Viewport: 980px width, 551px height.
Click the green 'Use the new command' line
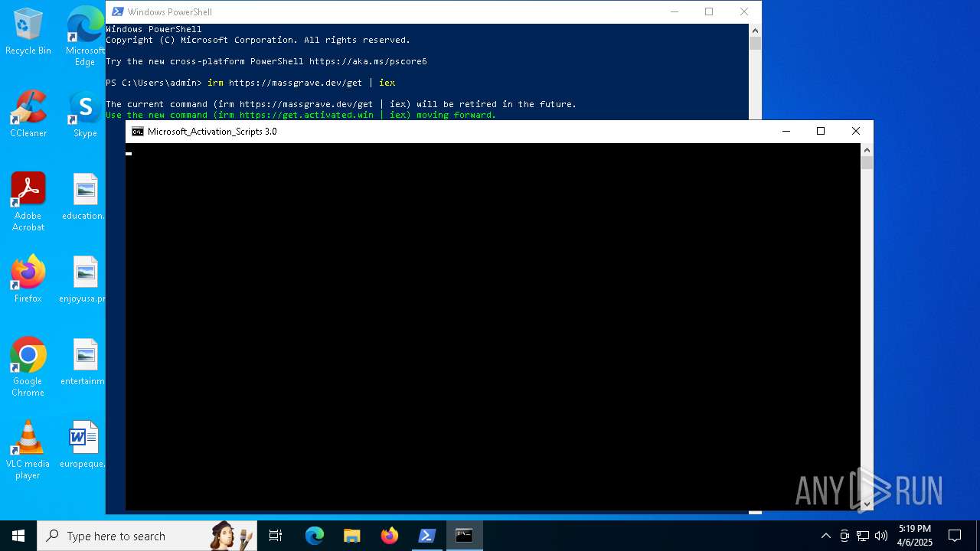point(301,116)
